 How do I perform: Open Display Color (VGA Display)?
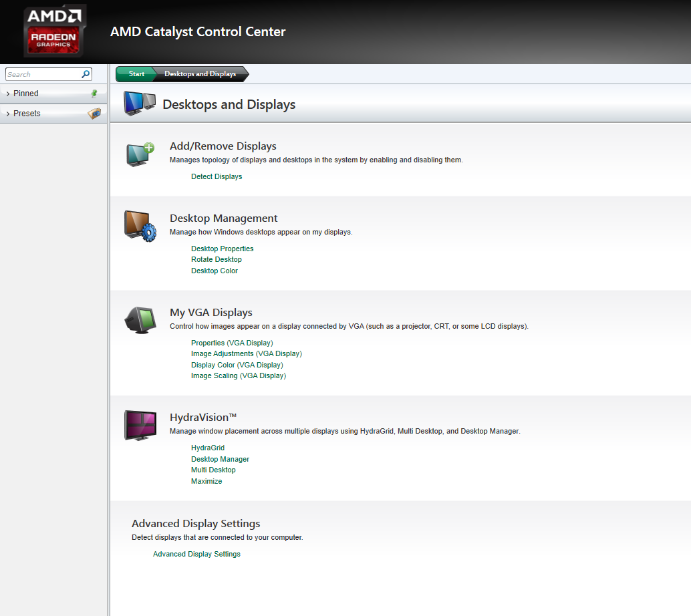pyautogui.click(x=237, y=365)
